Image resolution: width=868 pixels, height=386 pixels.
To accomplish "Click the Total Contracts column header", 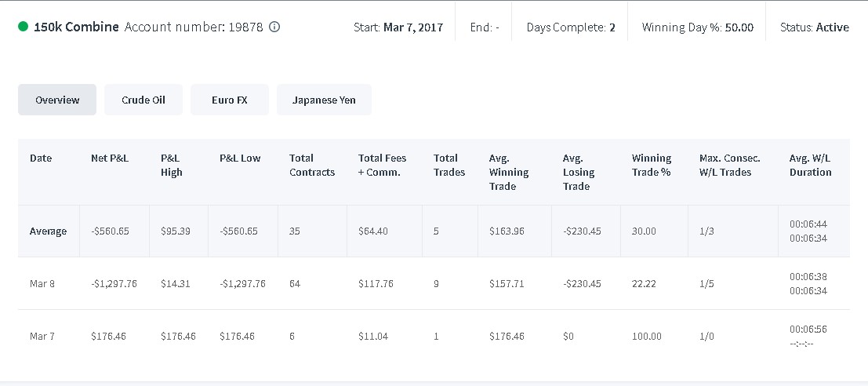I will (312, 165).
